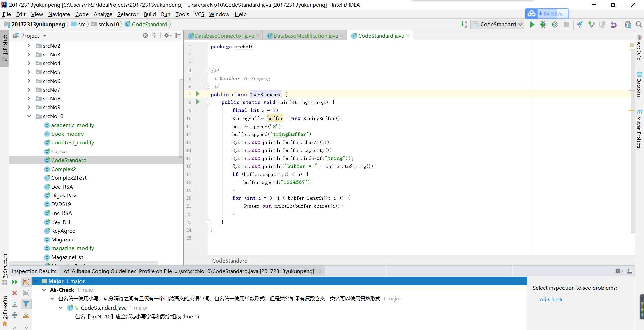Viewport: 644px width, 330px height.
Task: Open the CodeStandard run configuration dropdown
Action: (x=497, y=24)
